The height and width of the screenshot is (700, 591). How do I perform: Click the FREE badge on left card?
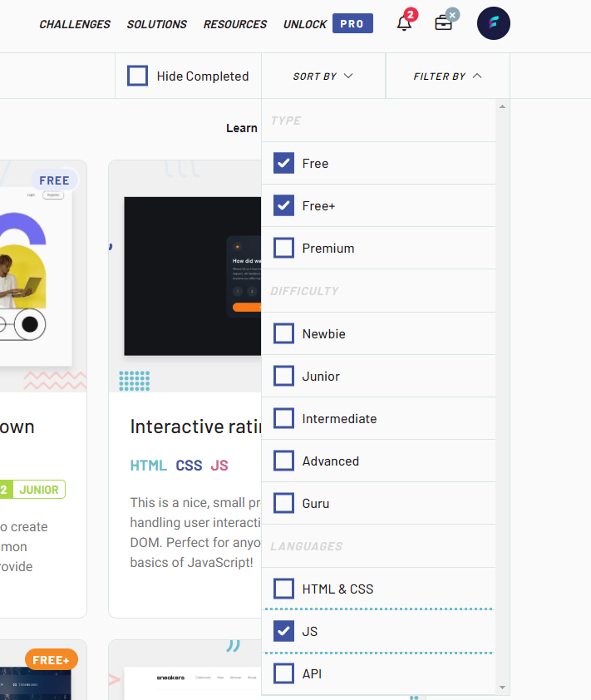point(54,180)
